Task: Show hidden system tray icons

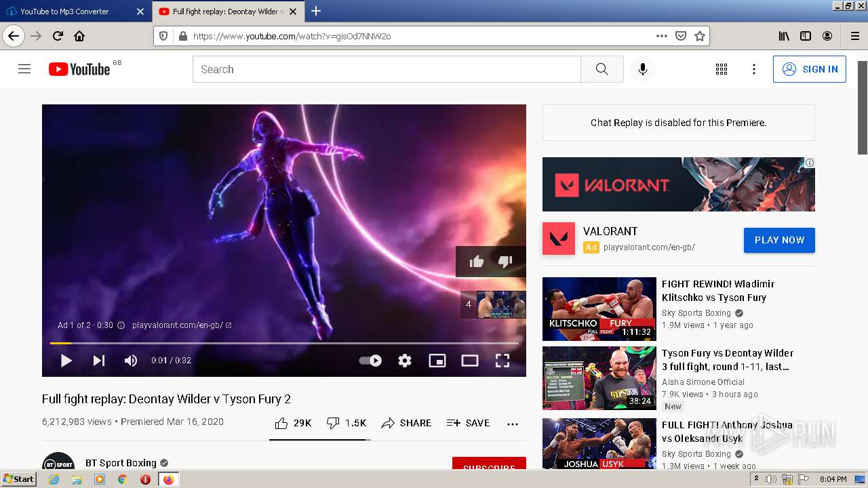Action: coord(756,479)
